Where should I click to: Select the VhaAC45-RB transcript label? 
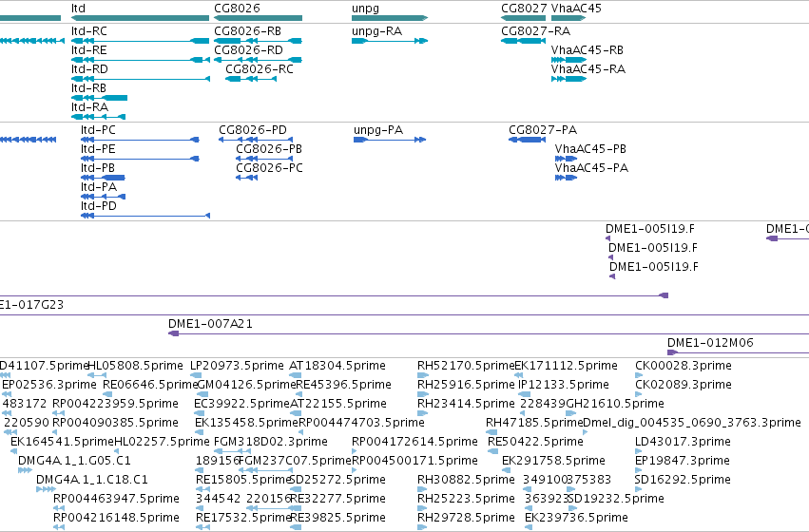[587, 50]
